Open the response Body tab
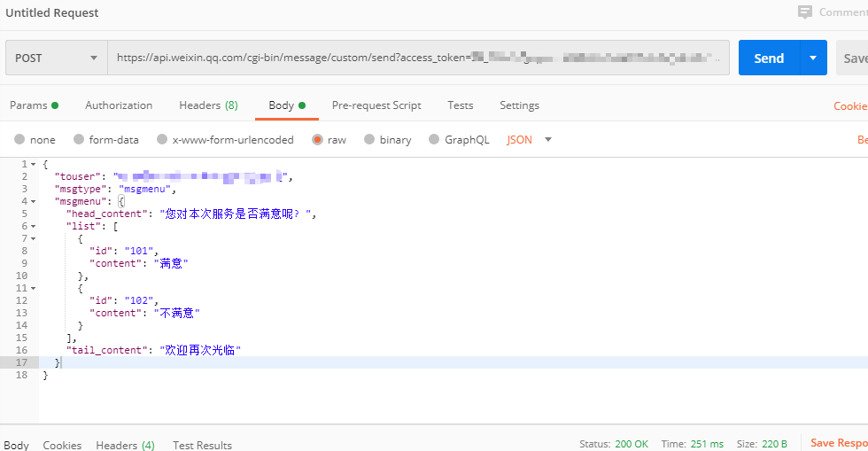Viewport: 868px width, 451px height. 16,445
